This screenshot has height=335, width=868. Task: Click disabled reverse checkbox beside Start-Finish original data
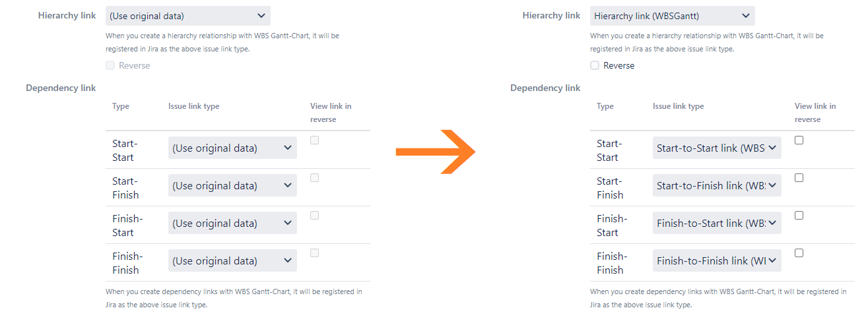coord(315,178)
